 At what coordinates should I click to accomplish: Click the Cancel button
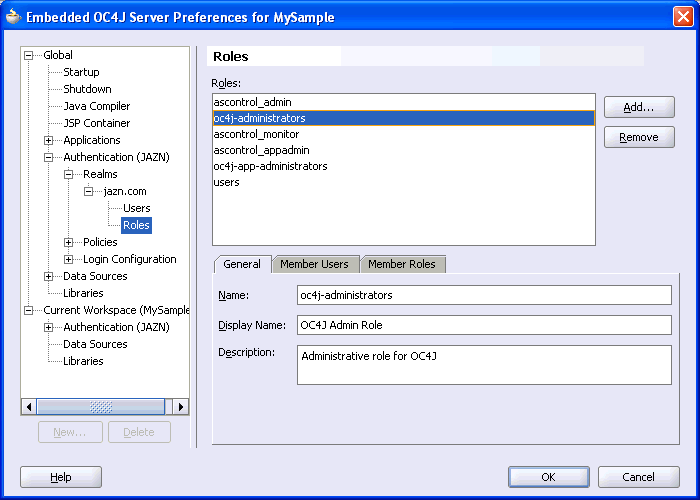[x=639, y=477]
